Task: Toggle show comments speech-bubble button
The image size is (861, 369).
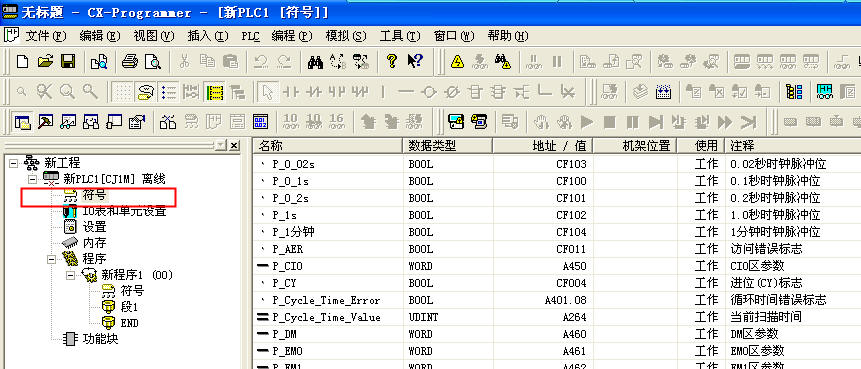Action: click(146, 92)
